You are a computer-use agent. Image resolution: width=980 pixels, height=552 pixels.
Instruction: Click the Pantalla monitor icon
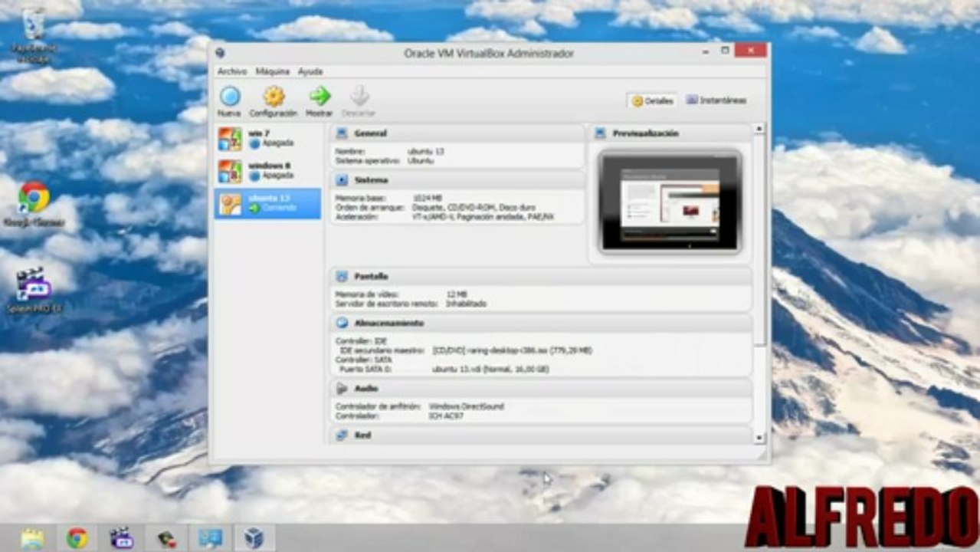coord(342,276)
